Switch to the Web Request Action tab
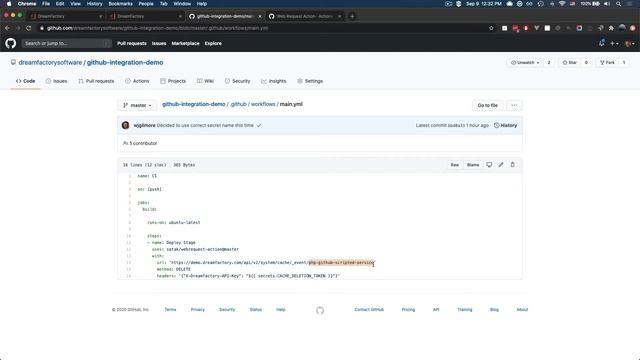 coord(304,16)
